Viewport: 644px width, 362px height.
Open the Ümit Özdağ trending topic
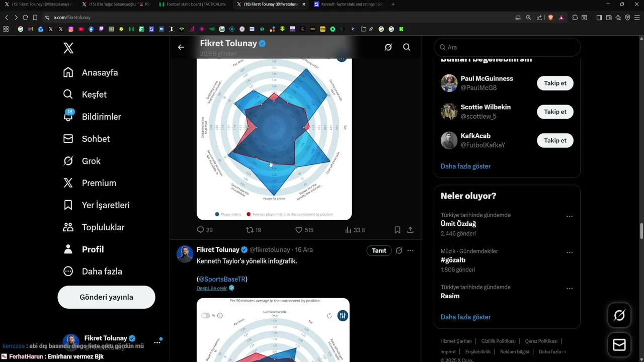458,224
